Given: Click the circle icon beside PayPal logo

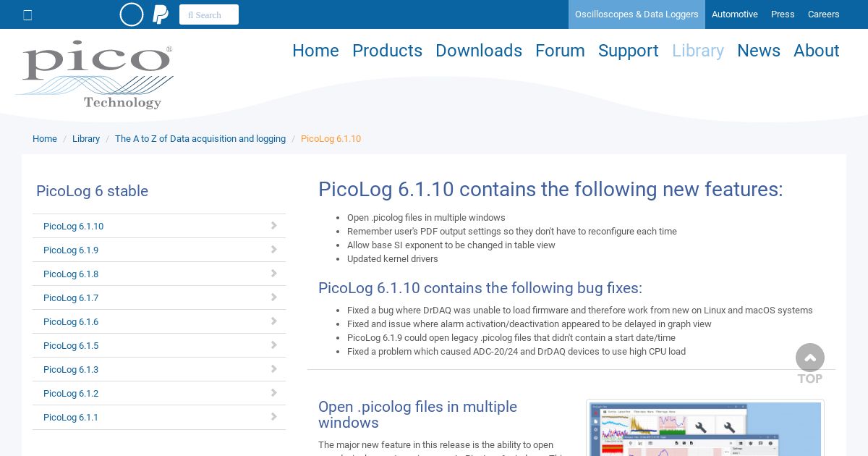Looking at the screenshot, I should pyautogui.click(x=132, y=14).
